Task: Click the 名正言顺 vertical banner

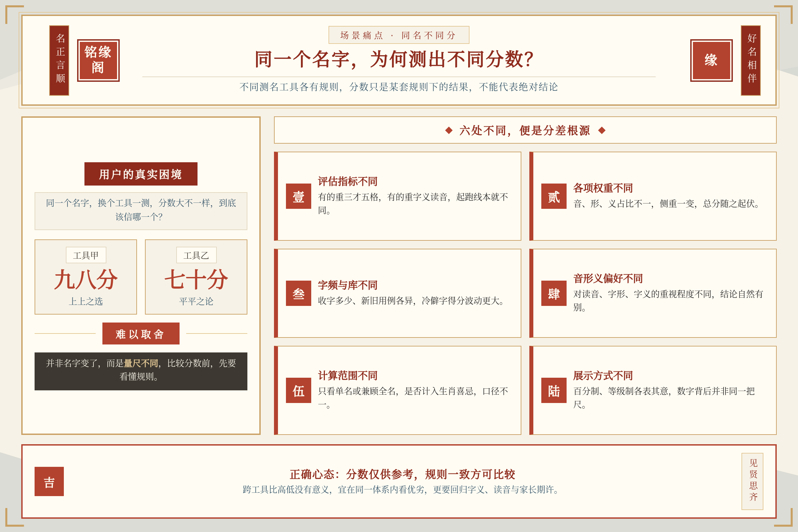Action: click(60, 61)
